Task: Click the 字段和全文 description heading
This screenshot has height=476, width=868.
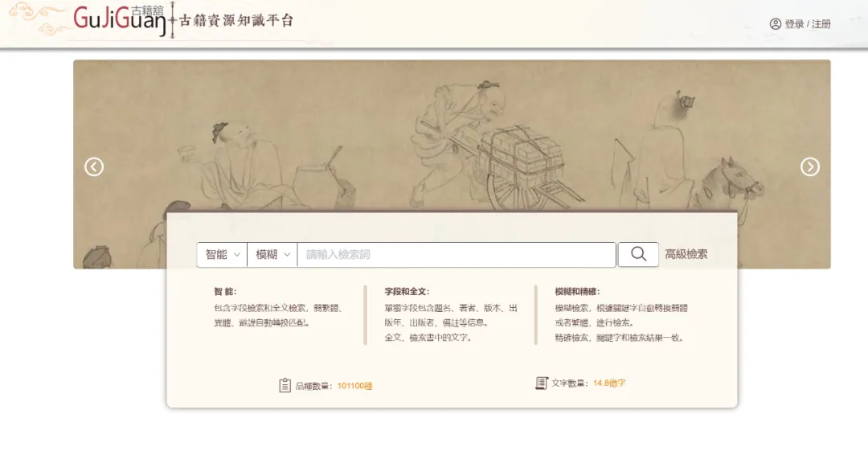Action: point(407,292)
